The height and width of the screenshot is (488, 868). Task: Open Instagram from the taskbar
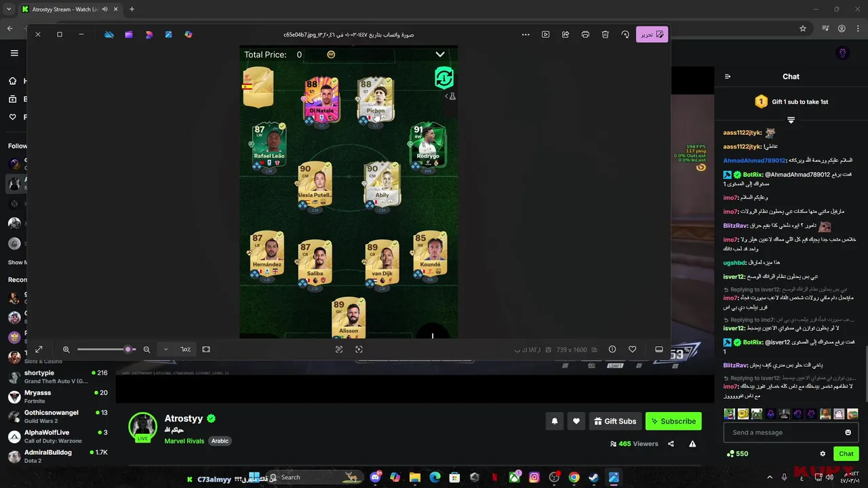pyautogui.click(x=534, y=477)
